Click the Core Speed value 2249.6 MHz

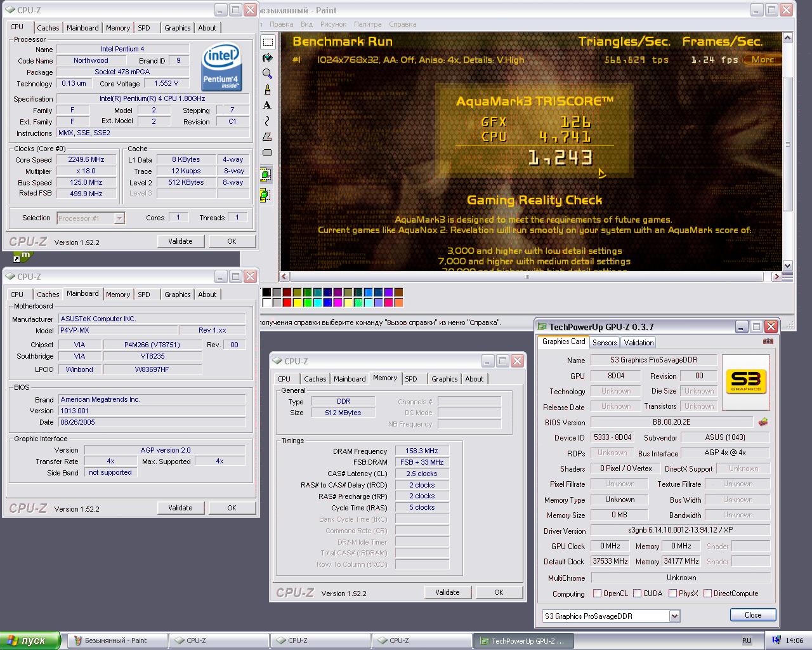coord(87,160)
